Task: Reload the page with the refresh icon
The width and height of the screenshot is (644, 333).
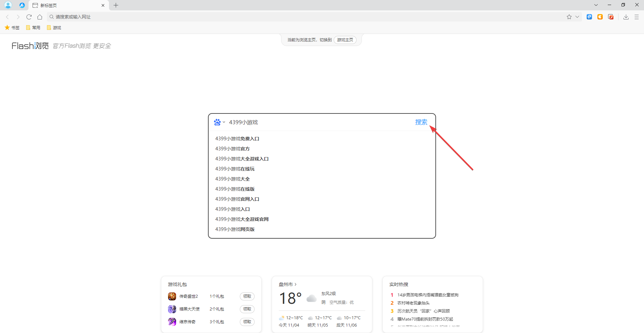Action: (x=29, y=17)
